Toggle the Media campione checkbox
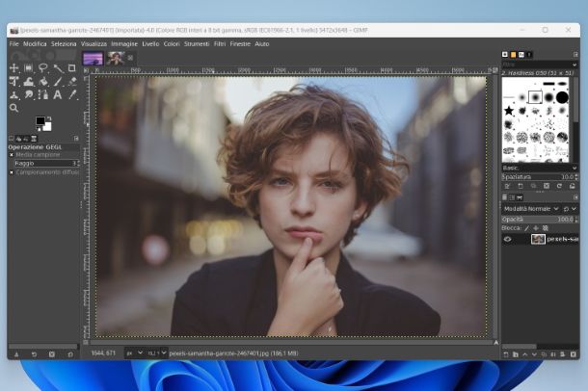The image size is (588, 391). (x=12, y=155)
